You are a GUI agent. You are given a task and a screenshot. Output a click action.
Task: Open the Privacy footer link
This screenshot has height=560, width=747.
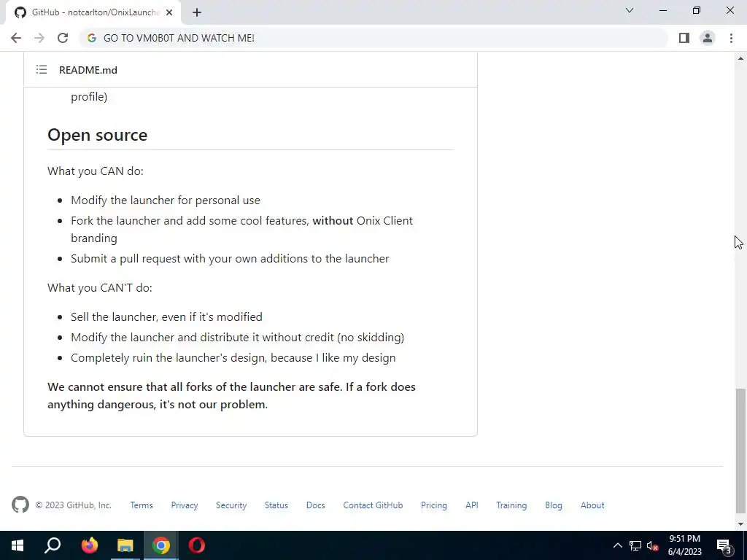[x=185, y=505]
